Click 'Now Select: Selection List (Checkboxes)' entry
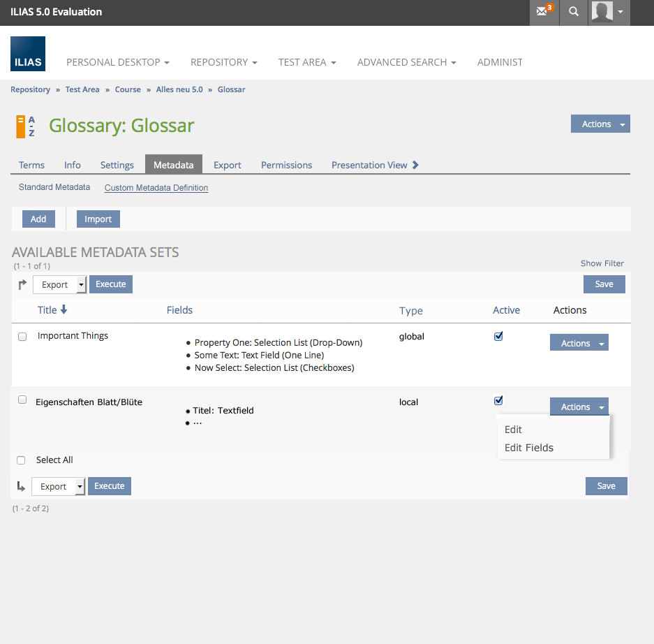This screenshot has height=644, width=654. click(274, 367)
